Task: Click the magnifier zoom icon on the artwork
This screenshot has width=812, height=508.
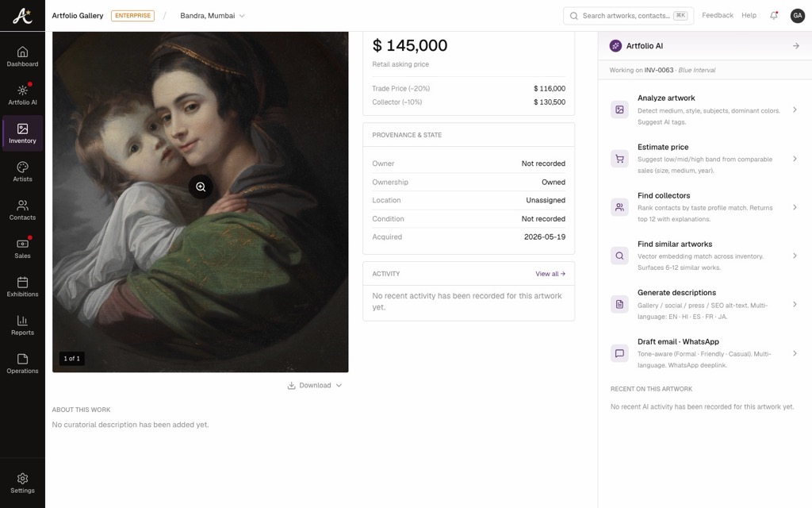Action: point(201,187)
